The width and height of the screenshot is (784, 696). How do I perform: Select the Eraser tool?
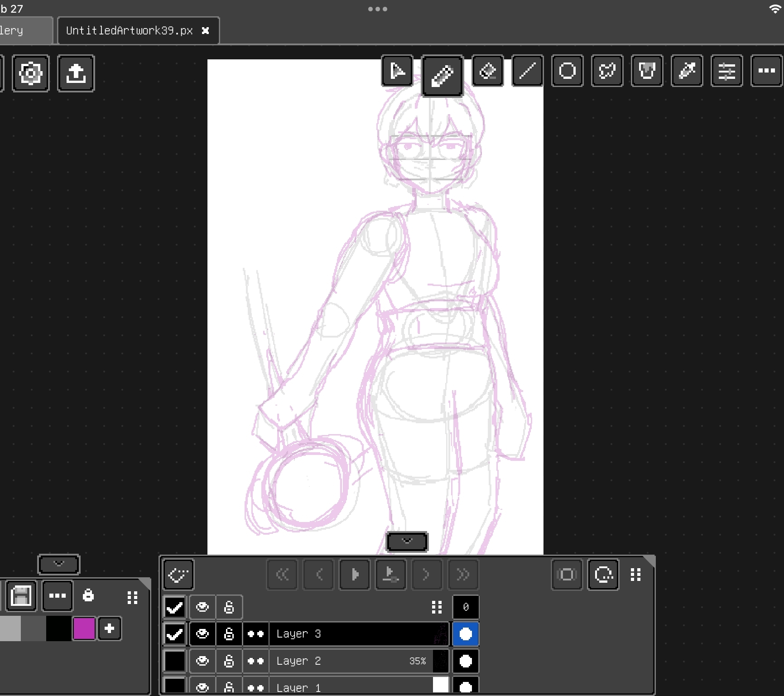[x=487, y=71]
